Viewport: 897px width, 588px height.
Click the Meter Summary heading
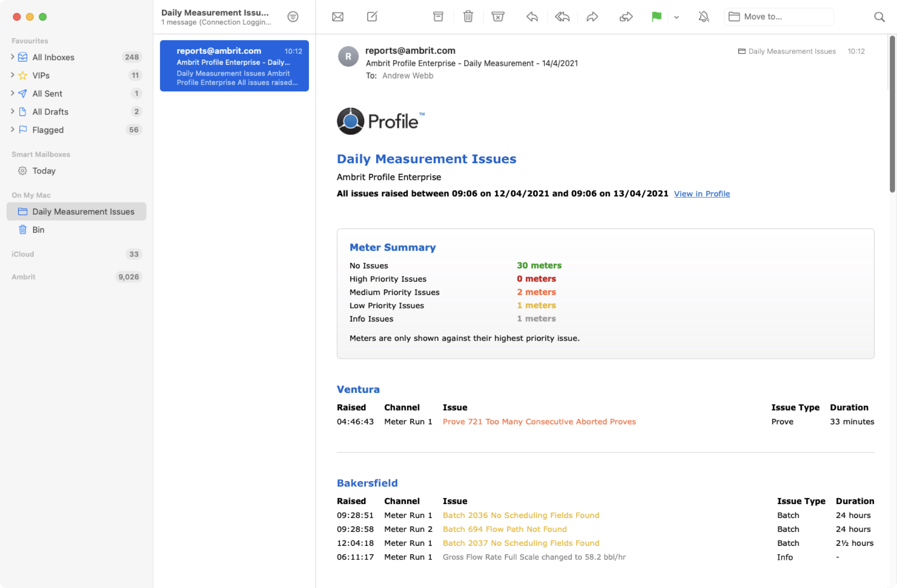point(392,247)
